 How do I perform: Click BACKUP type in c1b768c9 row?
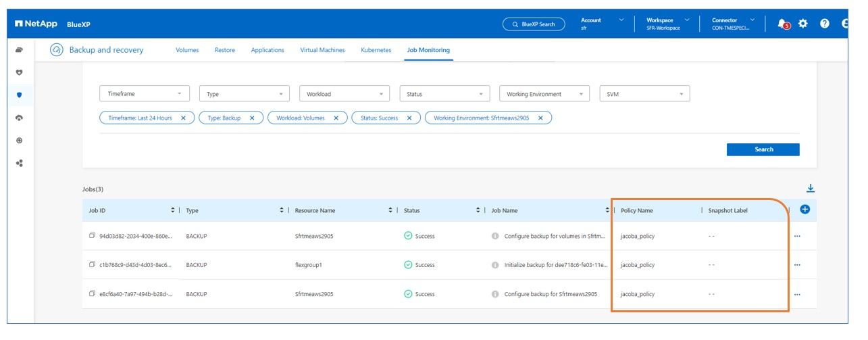tap(197, 265)
